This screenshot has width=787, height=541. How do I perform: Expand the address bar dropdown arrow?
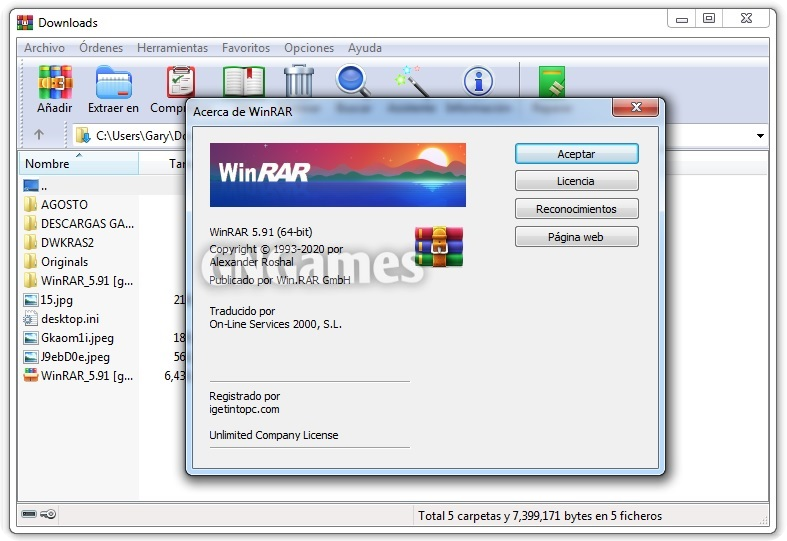tap(760, 136)
